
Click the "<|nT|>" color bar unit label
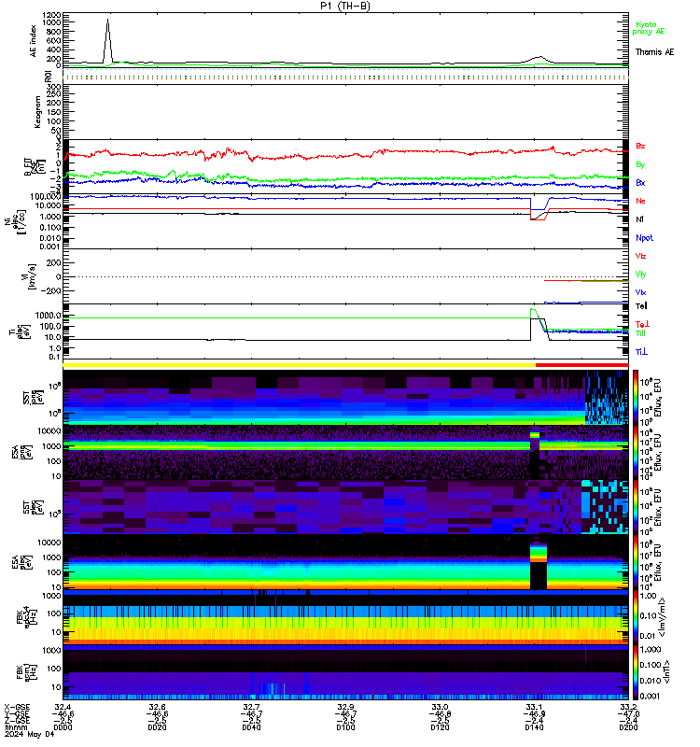(666, 672)
